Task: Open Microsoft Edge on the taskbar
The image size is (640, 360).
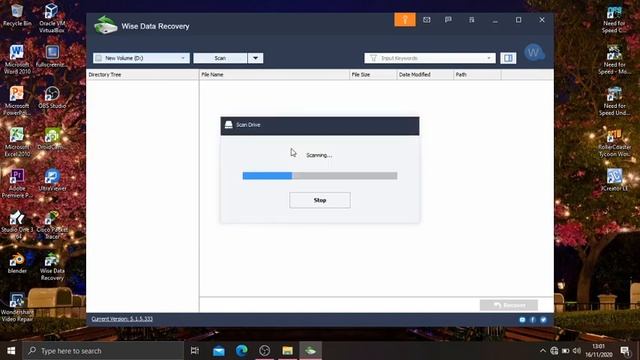Action: click(242, 351)
